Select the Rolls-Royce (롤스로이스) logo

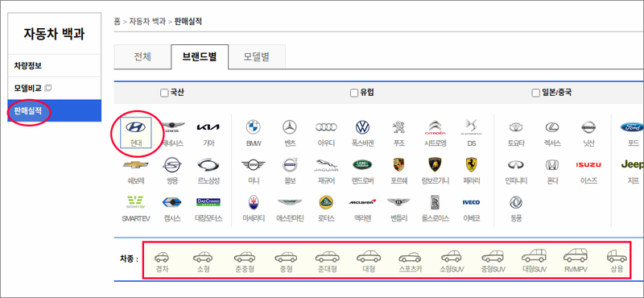[435, 202]
